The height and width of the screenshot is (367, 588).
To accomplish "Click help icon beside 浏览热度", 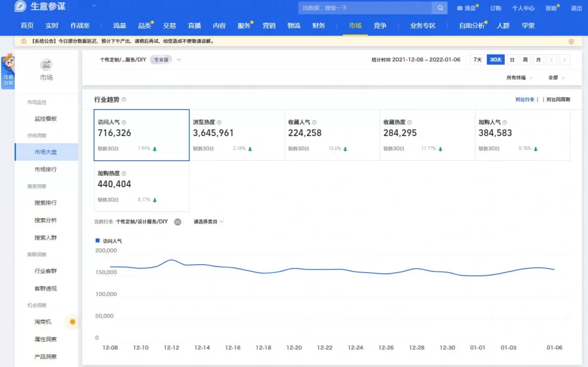I will tap(219, 122).
